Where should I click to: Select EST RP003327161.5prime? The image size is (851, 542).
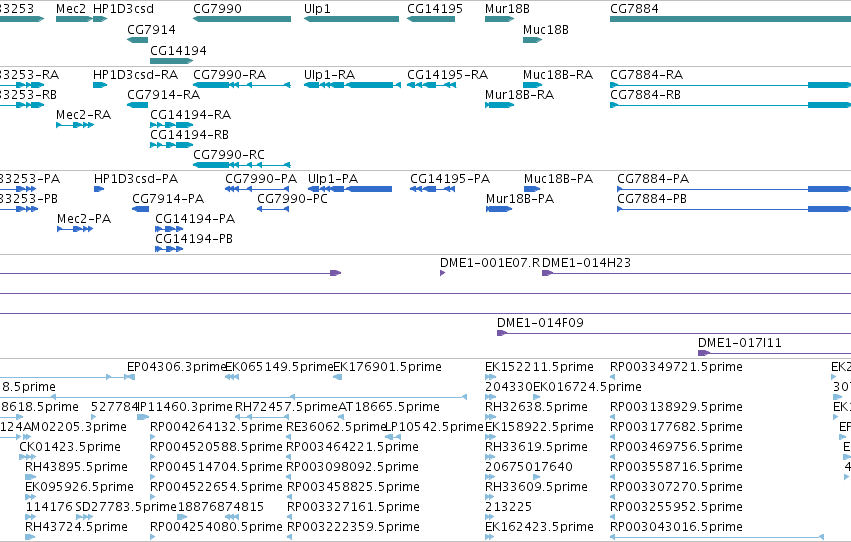coord(289,517)
